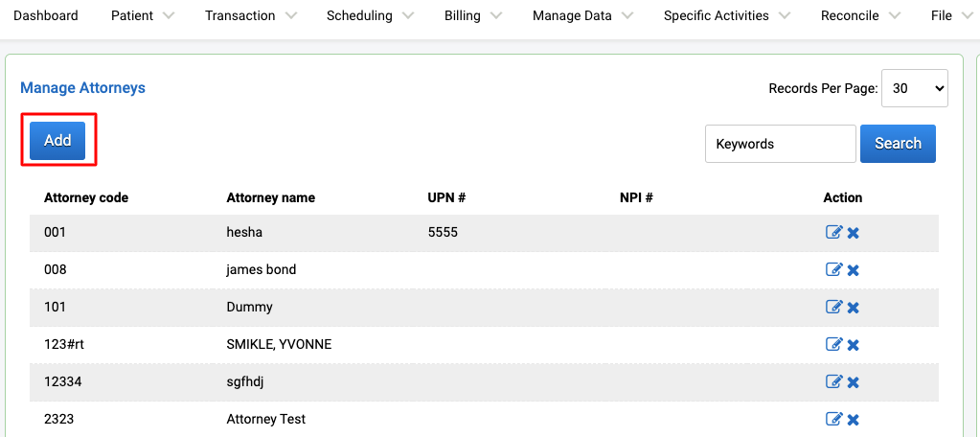Go to the Dashboard

point(46,15)
